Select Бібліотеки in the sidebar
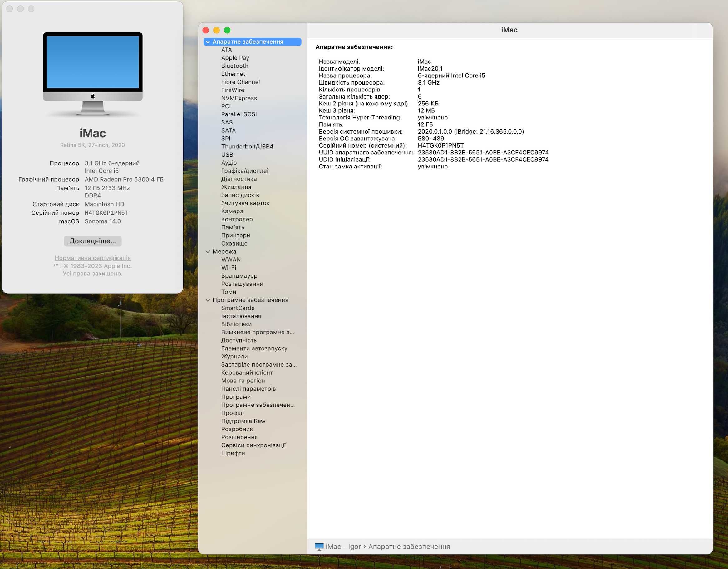Image resolution: width=728 pixels, height=569 pixels. point(236,324)
